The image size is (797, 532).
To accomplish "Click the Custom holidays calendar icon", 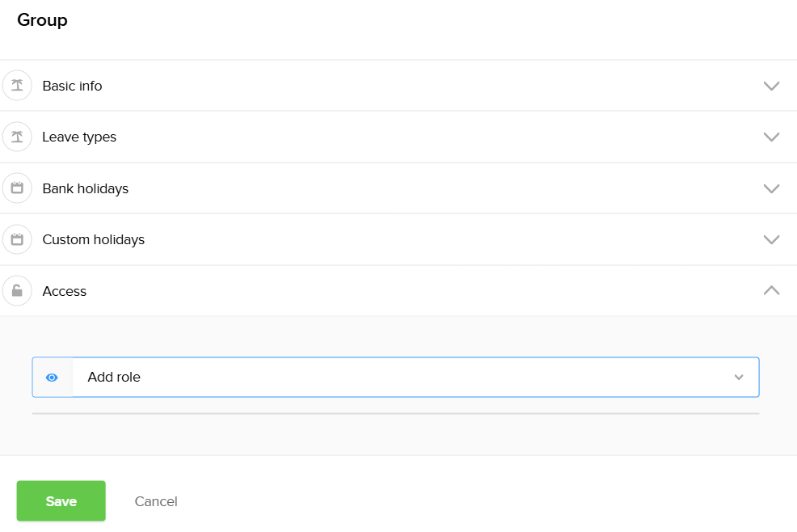I will [17, 239].
